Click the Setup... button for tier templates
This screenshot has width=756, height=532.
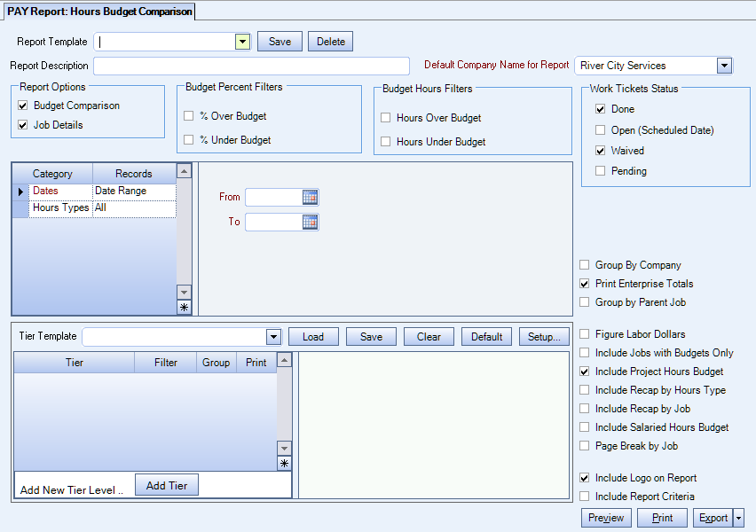pos(544,337)
